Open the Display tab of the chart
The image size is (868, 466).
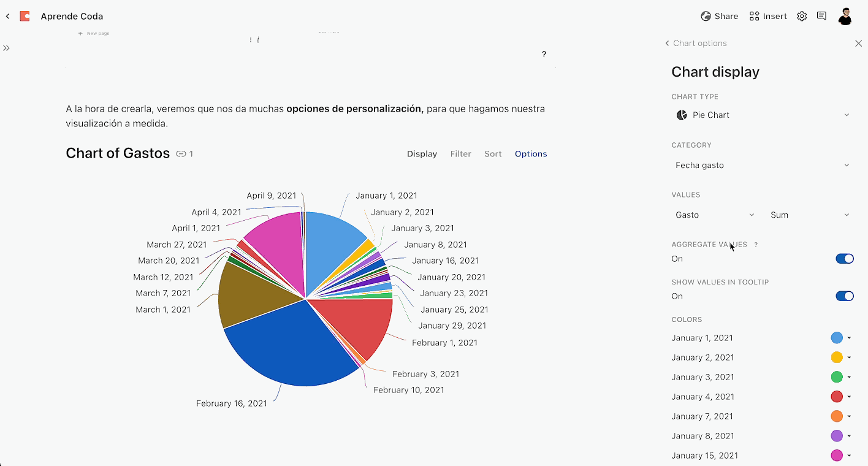tap(422, 154)
